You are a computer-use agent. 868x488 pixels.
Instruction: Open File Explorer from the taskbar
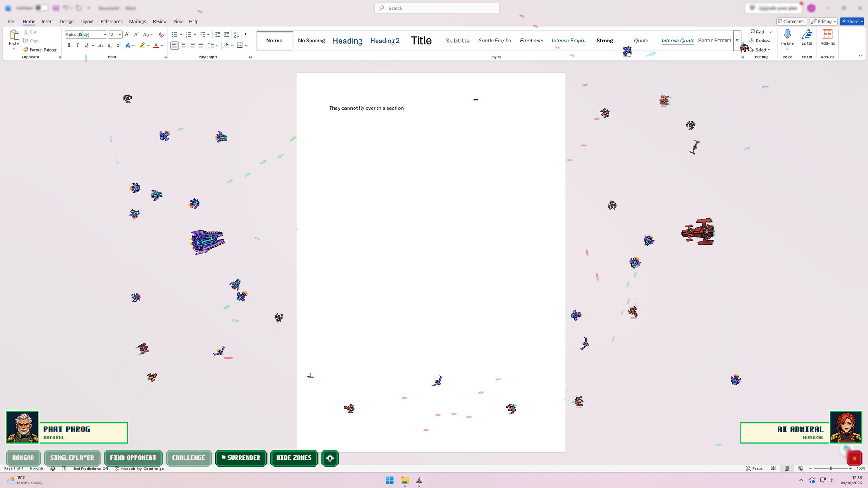tap(404, 480)
